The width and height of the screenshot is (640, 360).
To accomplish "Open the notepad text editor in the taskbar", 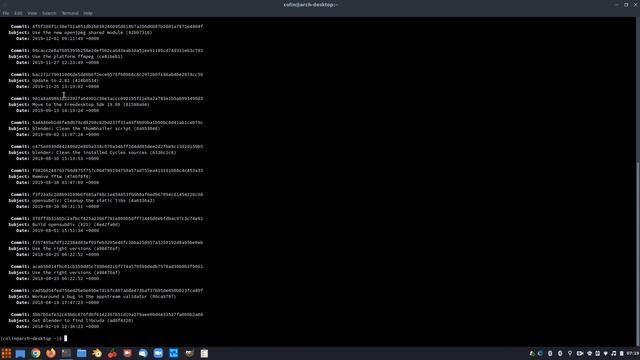I will click(204, 353).
